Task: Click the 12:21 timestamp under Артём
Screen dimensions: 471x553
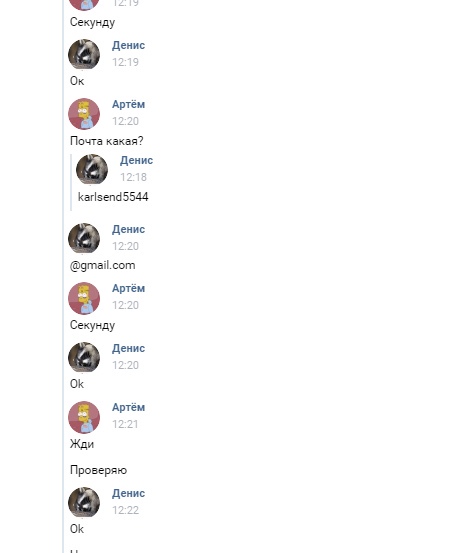Action: [125, 424]
